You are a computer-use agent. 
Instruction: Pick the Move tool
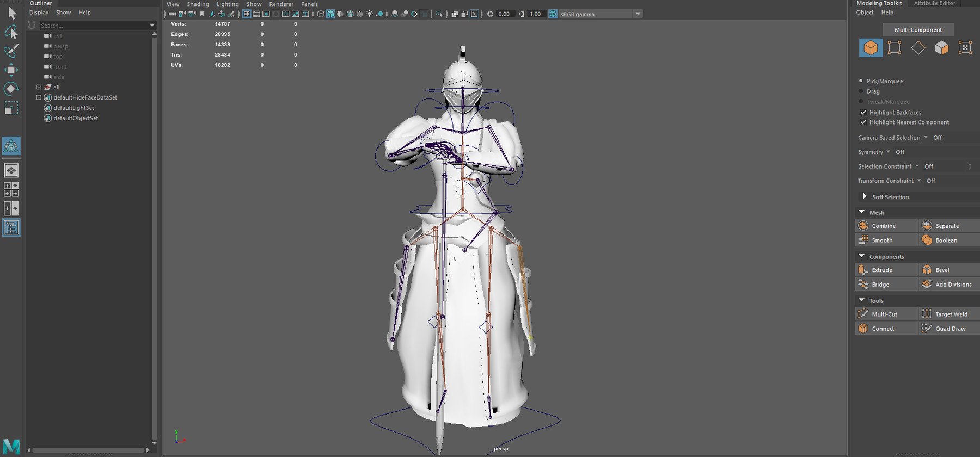(x=11, y=70)
